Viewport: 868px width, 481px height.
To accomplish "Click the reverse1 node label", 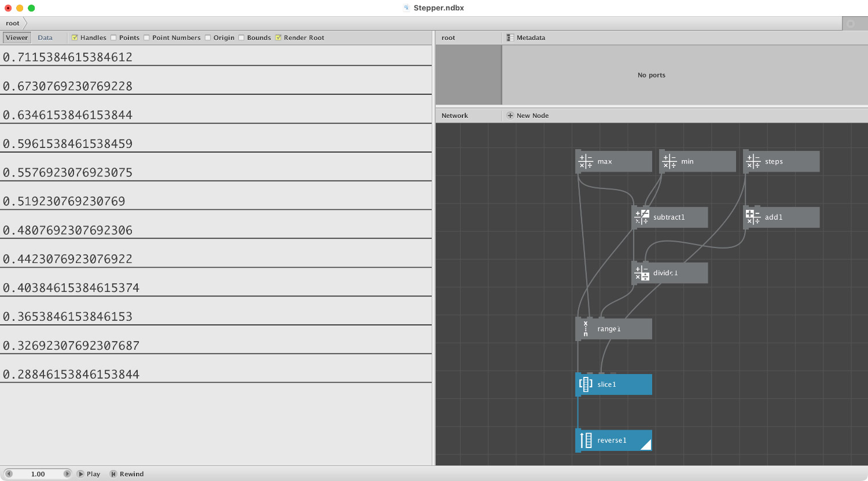I will 612,441.
